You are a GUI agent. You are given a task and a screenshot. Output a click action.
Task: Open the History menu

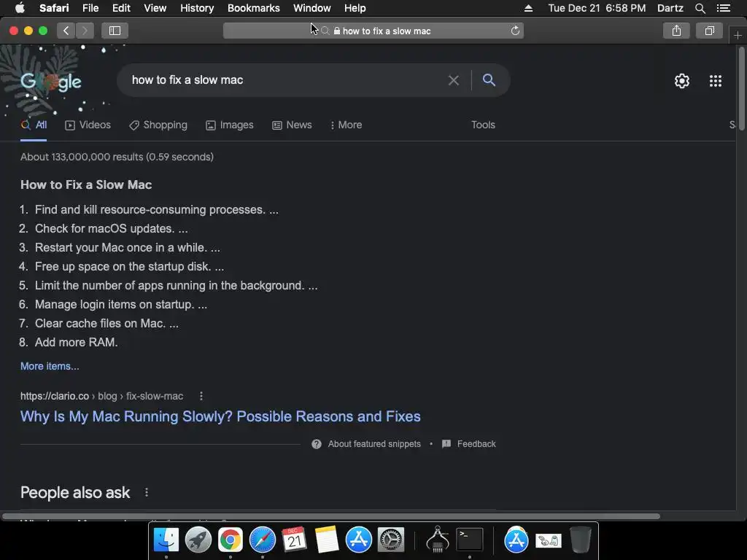197,8
